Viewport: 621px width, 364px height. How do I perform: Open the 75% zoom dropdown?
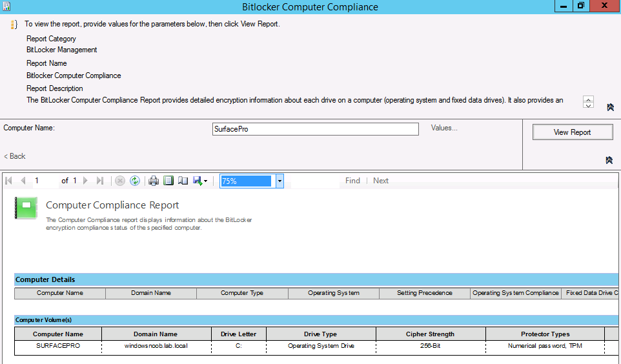coord(280,181)
